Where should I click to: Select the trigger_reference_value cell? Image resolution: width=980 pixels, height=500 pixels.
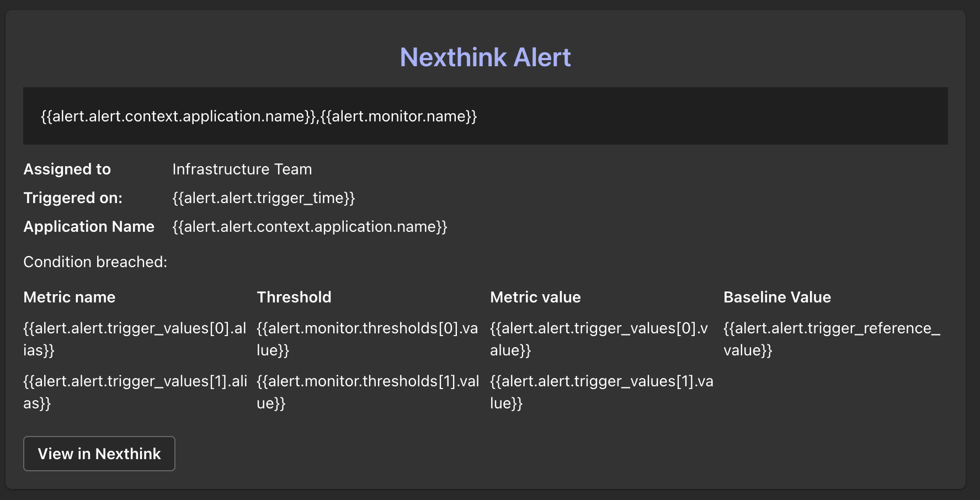pos(832,339)
